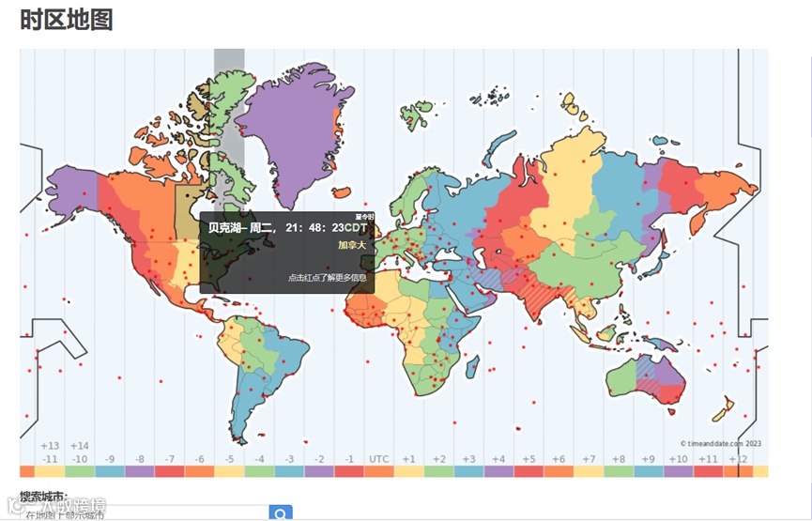The width and height of the screenshot is (812, 521).
Task: Click the 时区地图 page heading
Action: pos(67,21)
